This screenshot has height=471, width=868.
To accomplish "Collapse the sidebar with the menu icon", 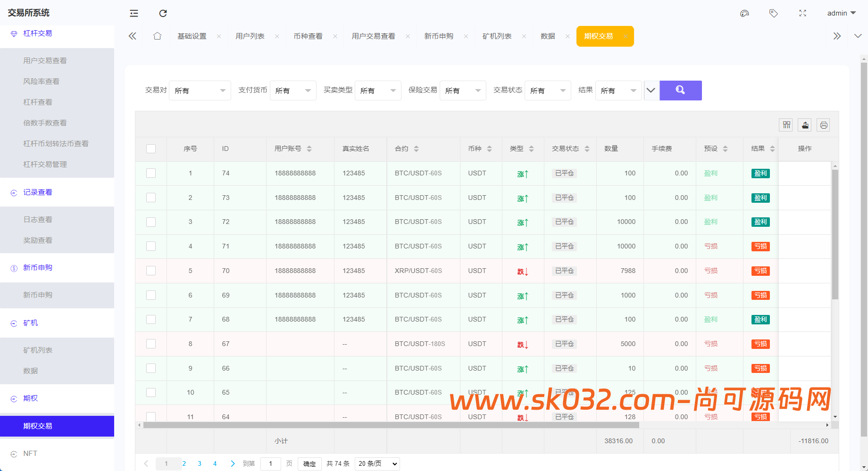I will tap(134, 13).
